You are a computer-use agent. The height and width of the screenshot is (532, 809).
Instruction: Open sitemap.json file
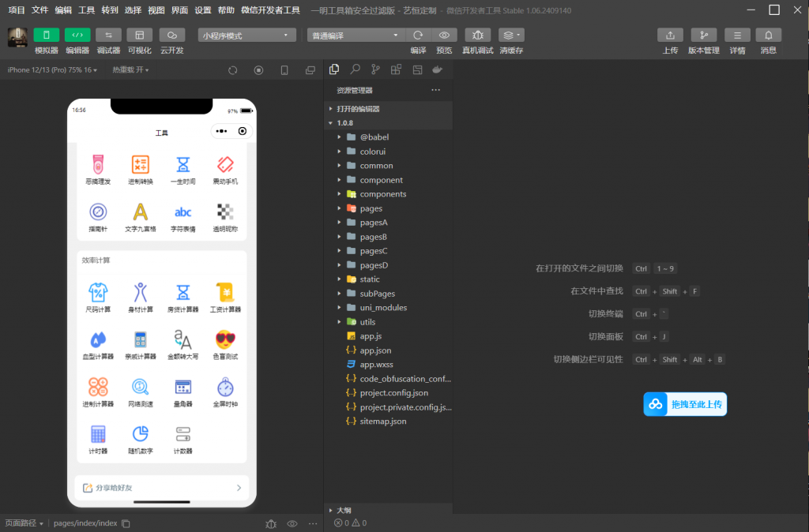coord(389,421)
